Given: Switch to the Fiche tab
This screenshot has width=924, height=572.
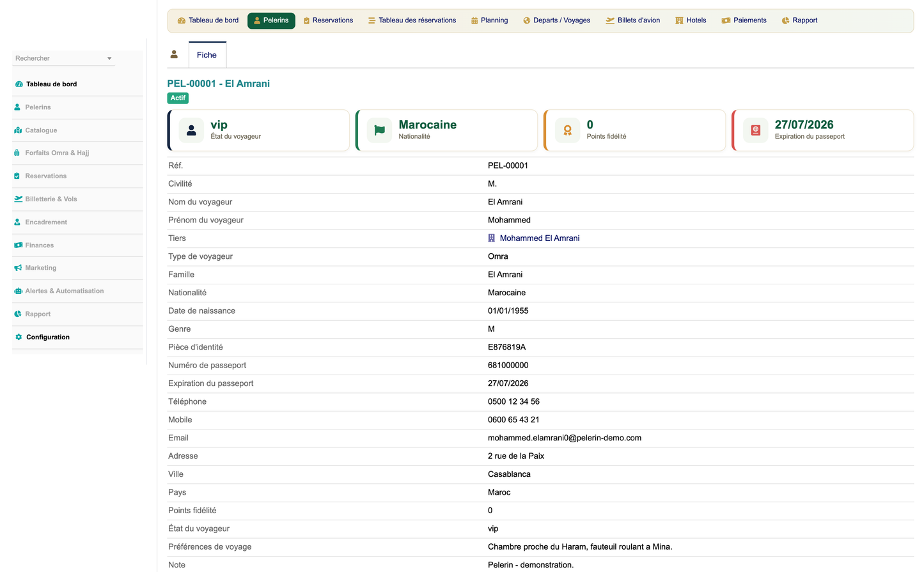Looking at the screenshot, I should [207, 55].
